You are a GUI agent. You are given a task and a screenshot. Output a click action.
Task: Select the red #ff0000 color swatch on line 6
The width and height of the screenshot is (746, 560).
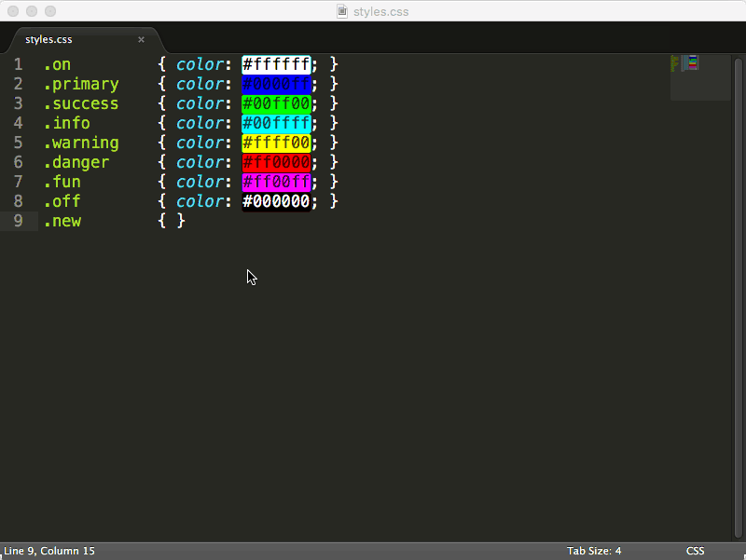[276, 161]
